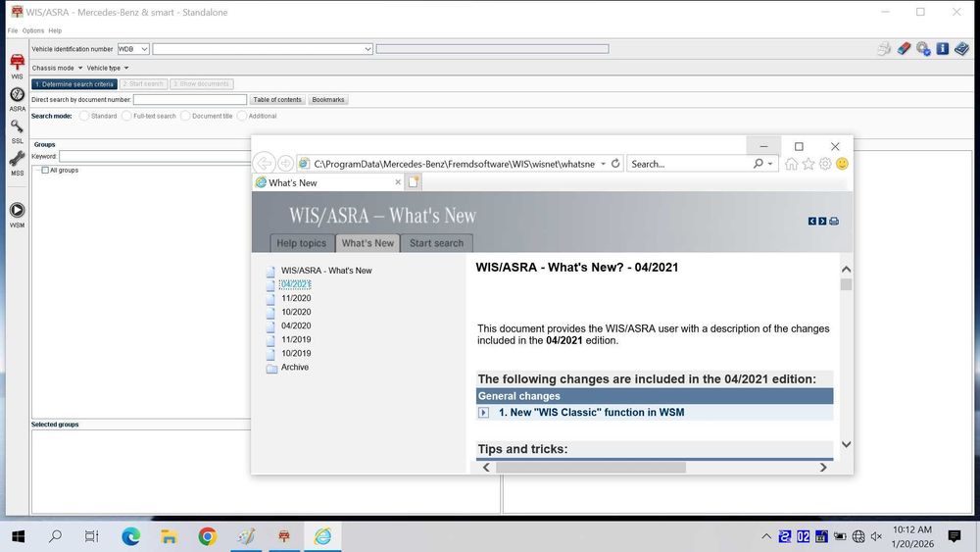This screenshot has width=980, height=552.
Task: Click the disc with gear settings icon
Action: (923, 49)
